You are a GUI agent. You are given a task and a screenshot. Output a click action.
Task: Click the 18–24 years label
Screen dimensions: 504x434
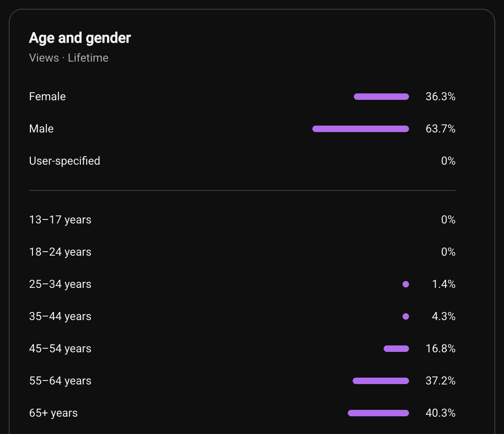click(x=60, y=252)
